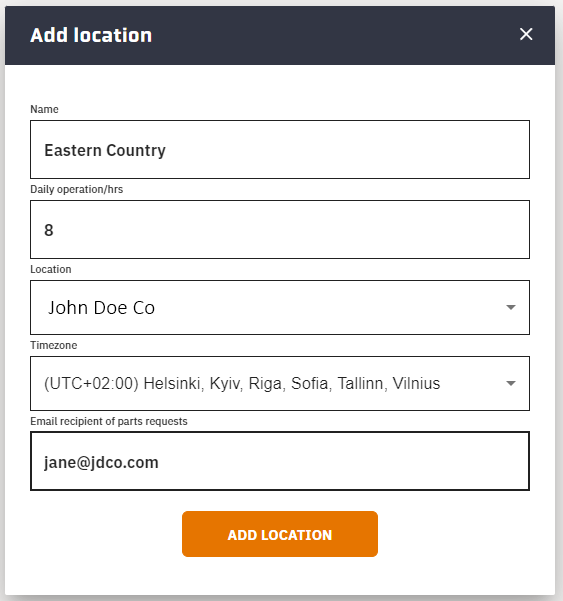
Task: Click the dark header bar of dialog
Action: (x=280, y=35)
